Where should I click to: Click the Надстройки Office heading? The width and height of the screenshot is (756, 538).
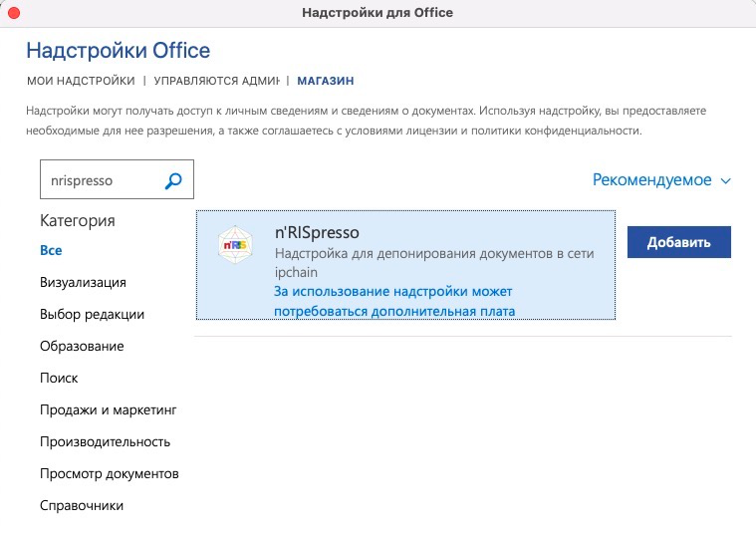[x=119, y=51]
